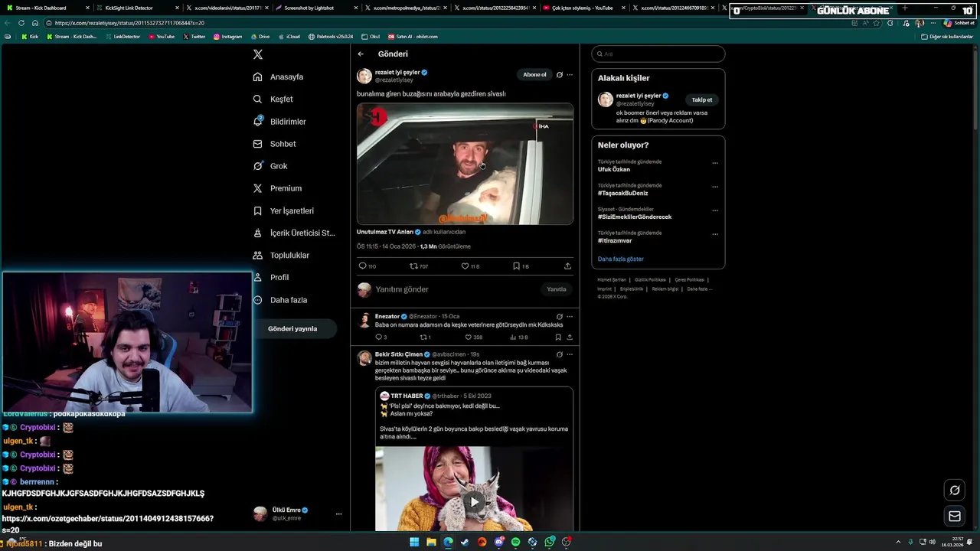Screen dimensions: 980x551
Task: Open Sohbet messages in the sidebar
Action: (274, 143)
